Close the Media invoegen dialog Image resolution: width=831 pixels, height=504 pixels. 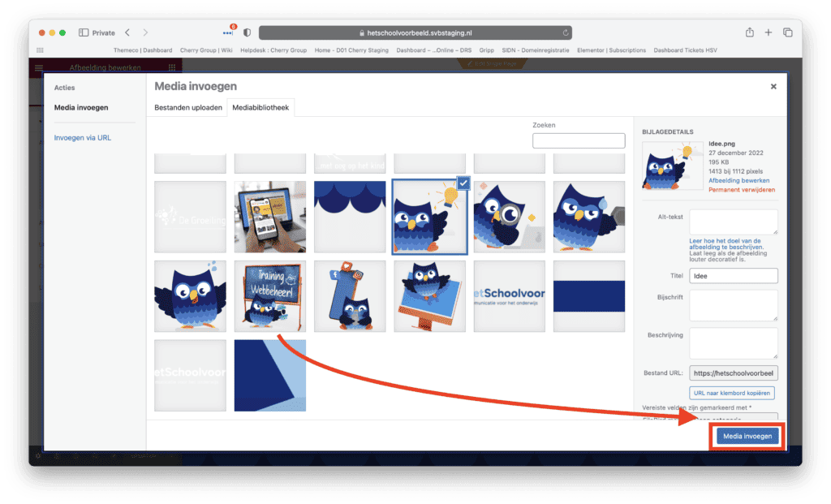point(773,87)
